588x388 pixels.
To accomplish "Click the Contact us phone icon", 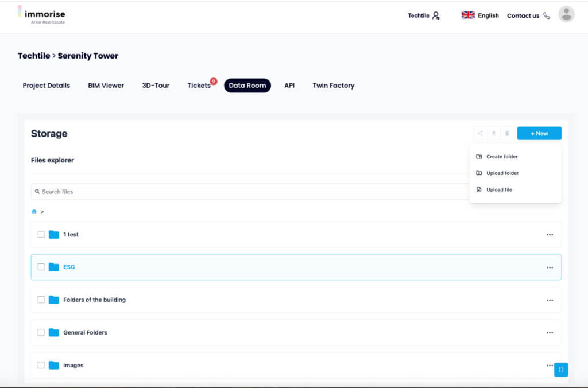I will pos(547,15).
